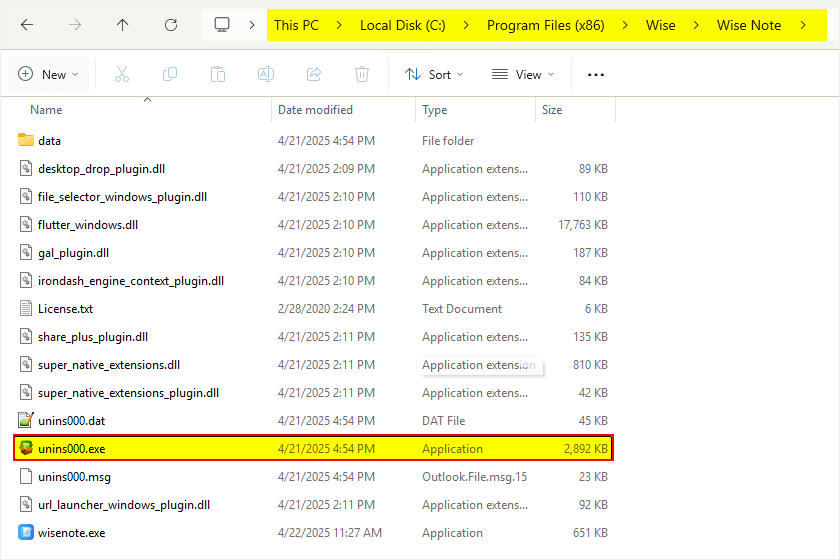Click the 2/28/2020 2:24 PM date
The width and height of the screenshot is (840, 560).
click(x=326, y=309)
